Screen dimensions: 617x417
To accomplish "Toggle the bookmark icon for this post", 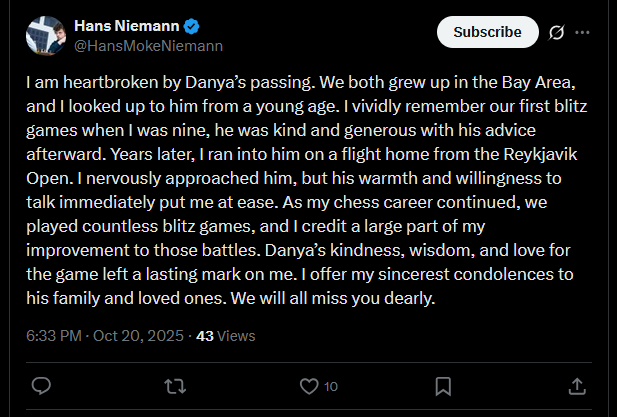I will (443, 385).
